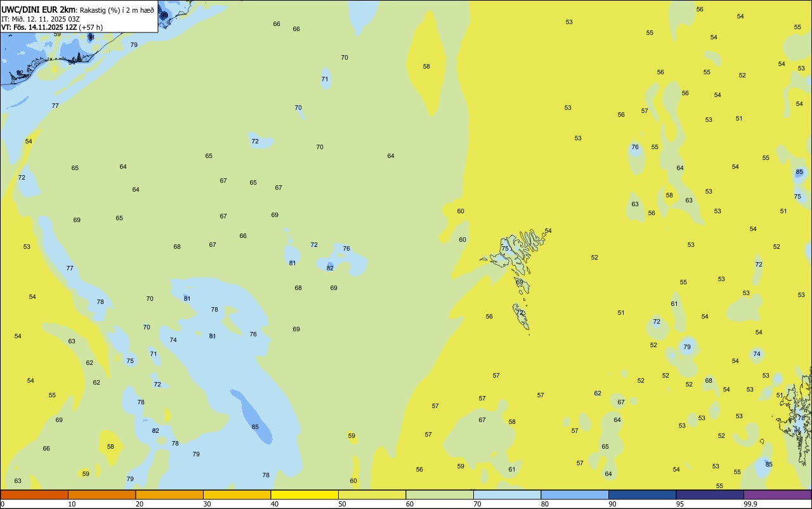The width and height of the screenshot is (812, 509).
Task: Click the 60–70 light green legend swatch
Action: 440,494
